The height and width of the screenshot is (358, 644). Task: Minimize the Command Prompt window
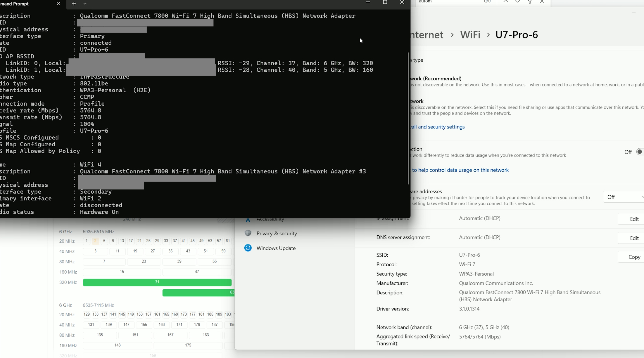click(368, 2)
